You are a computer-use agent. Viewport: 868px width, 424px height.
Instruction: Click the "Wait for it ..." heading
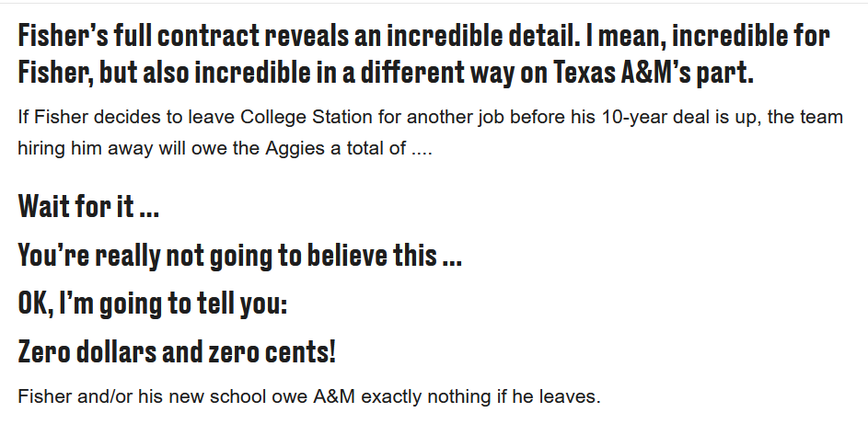(88, 205)
